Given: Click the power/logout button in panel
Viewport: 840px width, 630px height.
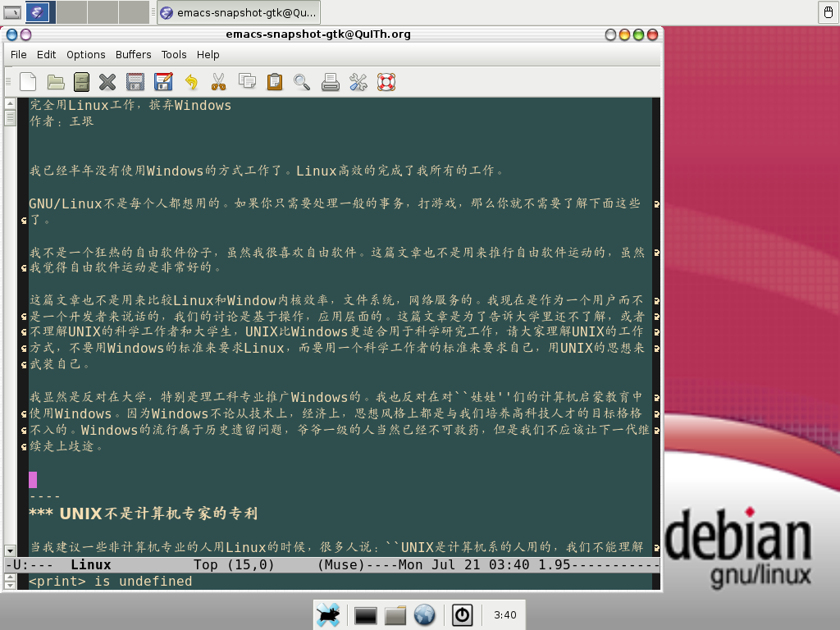Looking at the screenshot, I should 463,615.
